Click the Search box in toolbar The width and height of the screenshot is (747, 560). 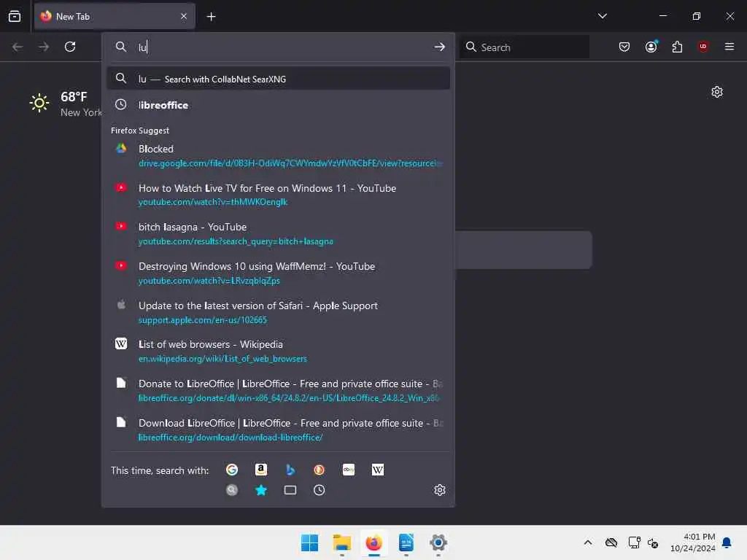(525, 47)
